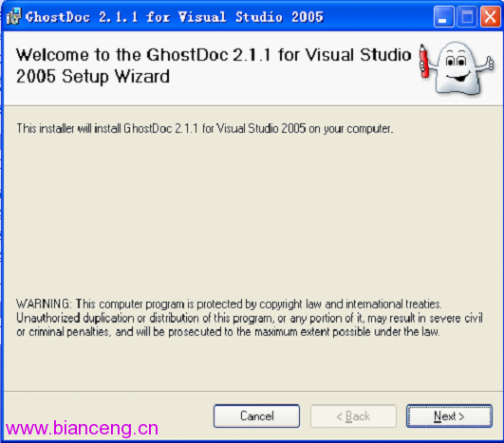Click the 2005 Setup Wizard heading line
The image size is (504, 443).
[93, 77]
